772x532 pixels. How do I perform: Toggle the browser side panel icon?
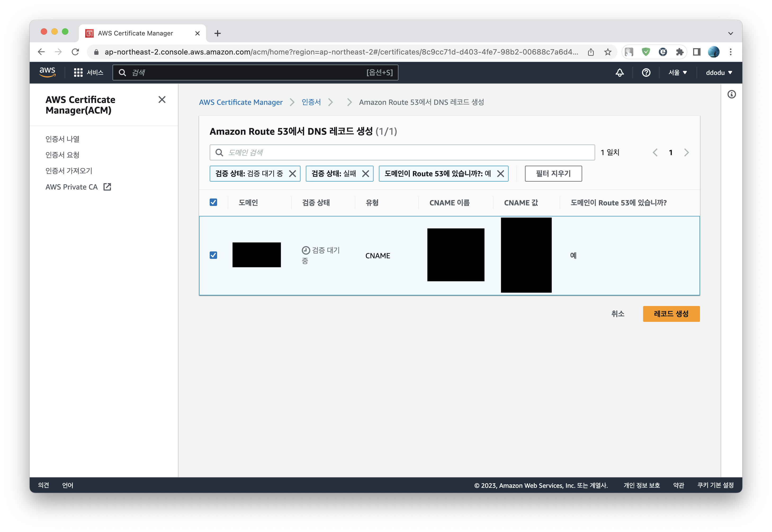coord(697,52)
